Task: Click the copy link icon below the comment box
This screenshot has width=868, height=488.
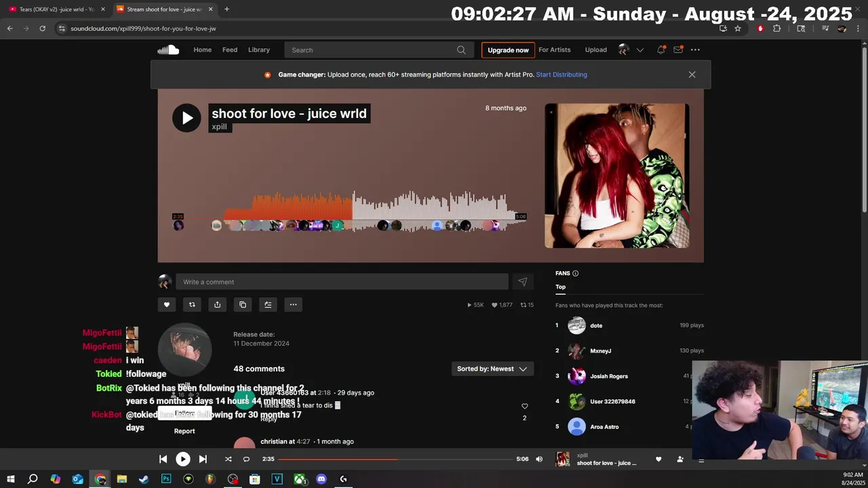Action: coord(243,304)
